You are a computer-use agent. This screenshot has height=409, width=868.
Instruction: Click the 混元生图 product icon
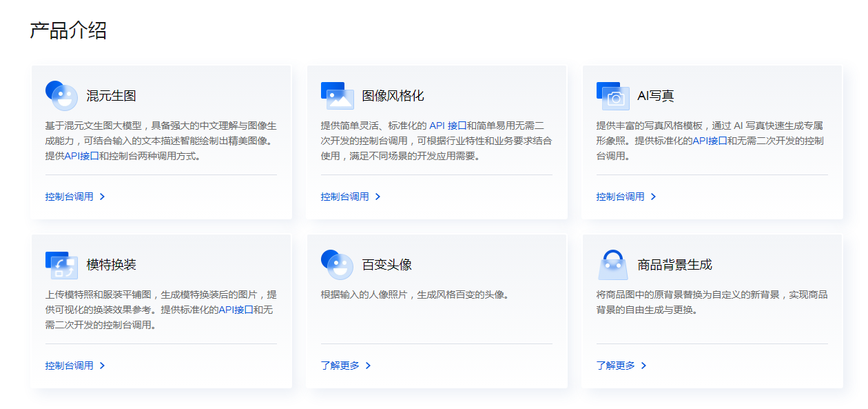coord(61,94)
